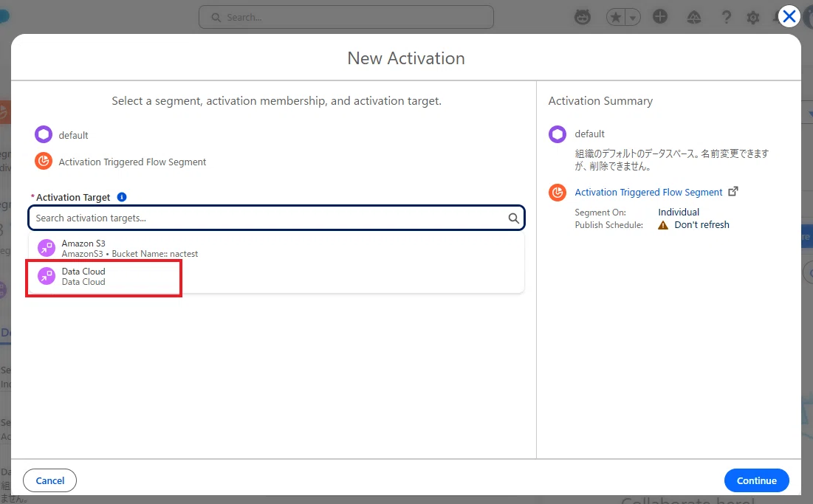Screen dimensions: 813x504
Task: Select the Amazon S3 activation target
Action: coord(276,248)
